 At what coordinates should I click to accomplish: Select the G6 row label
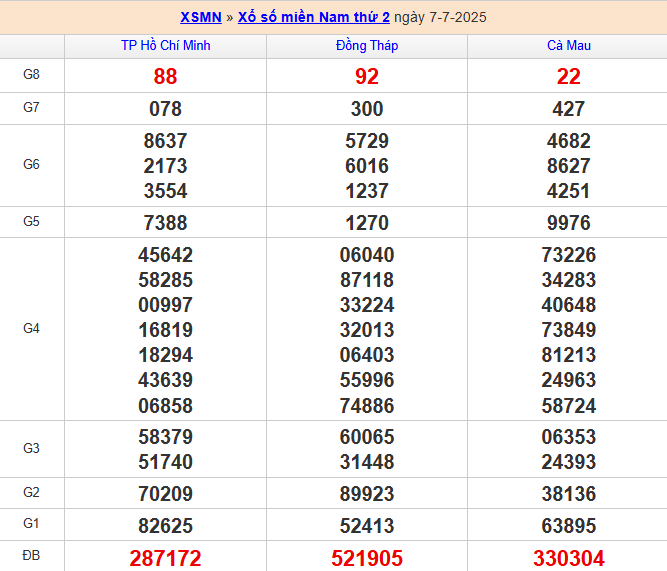point(31,164)
